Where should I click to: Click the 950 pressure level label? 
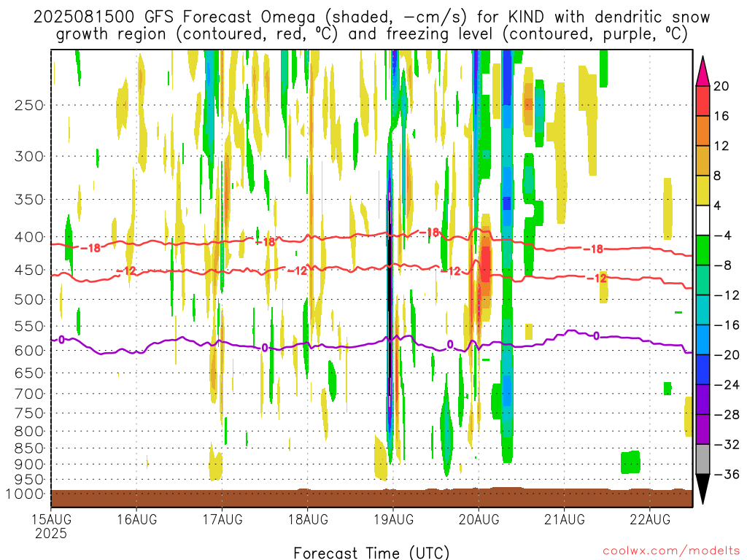pyautogui.click(x=29, y=480)
